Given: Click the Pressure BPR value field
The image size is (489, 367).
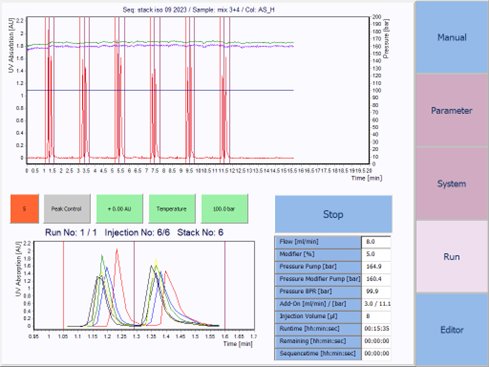Looking at the screenshot, I should [376, 292].
